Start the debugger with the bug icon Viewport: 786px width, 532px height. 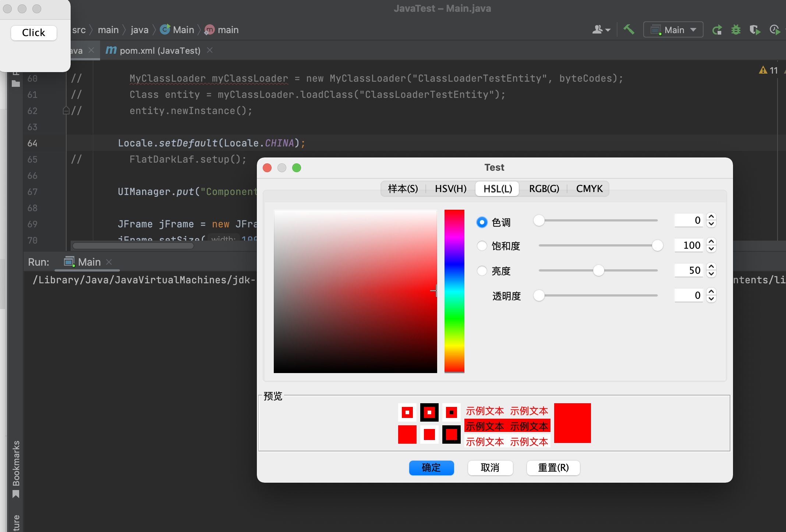point(736,29)
